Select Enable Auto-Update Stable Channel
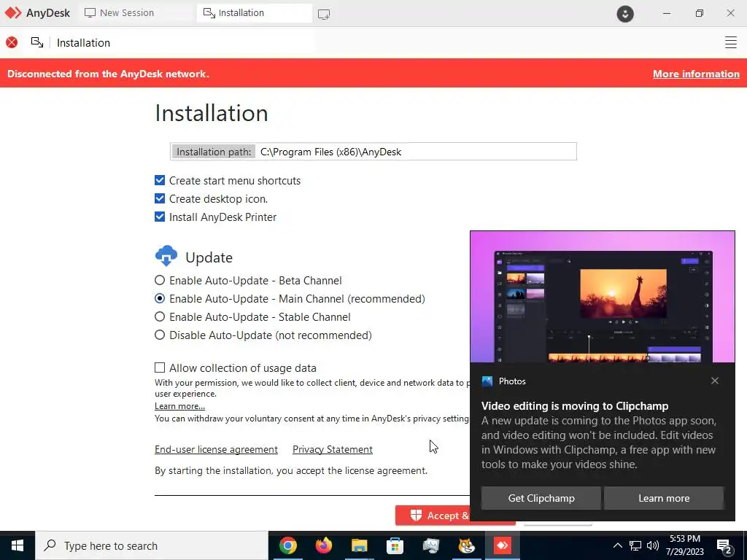 [x=160, y=316]
